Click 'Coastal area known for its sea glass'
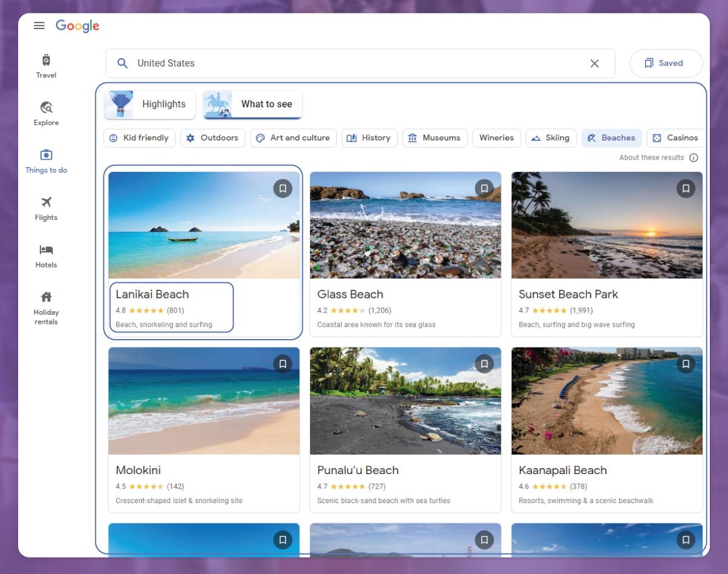 coord(376,325)
